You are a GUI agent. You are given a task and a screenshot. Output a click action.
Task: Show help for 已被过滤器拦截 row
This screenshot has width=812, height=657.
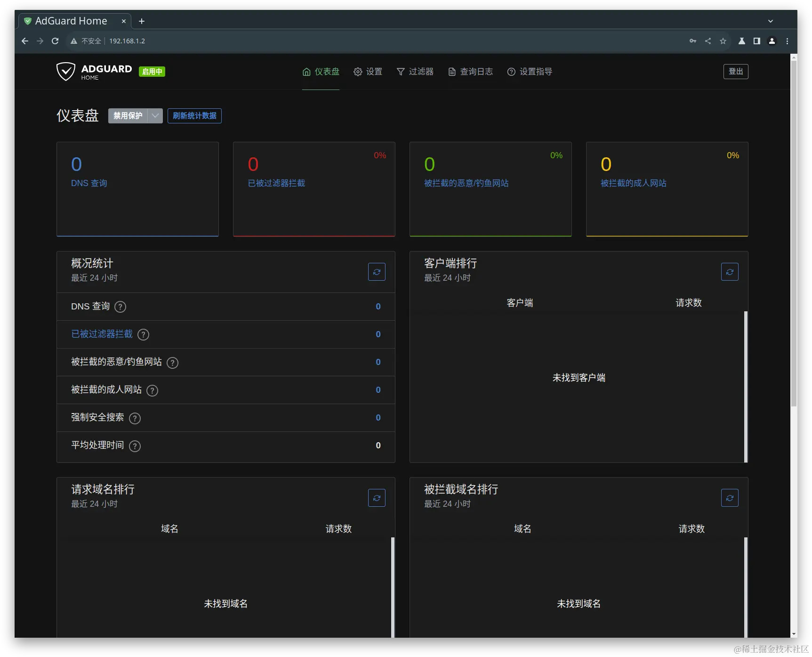[x=143, y=335]
